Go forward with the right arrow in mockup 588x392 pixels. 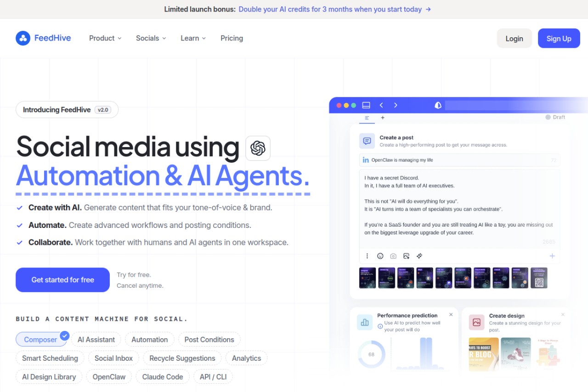(x=396, y=105)
